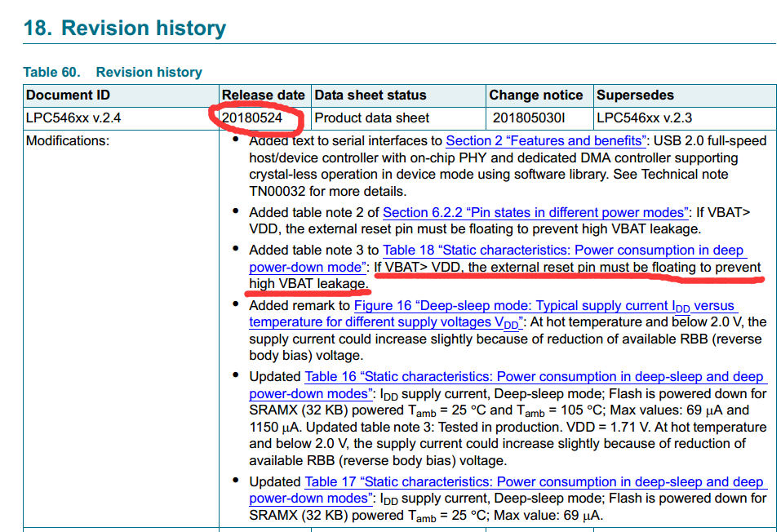Click the "Table 60. Revision history" caption

[x=113, y=73]
